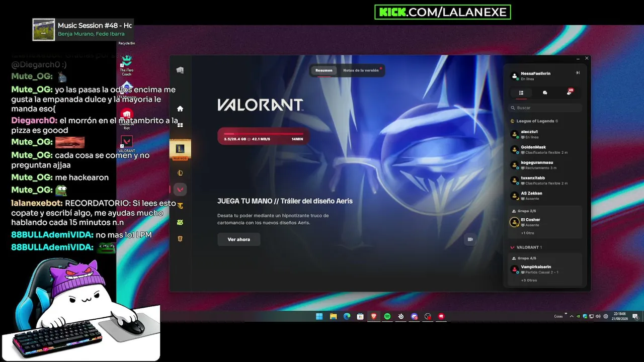Image resolution: width=644 pixels, height=362 pixels.
Task: Select friend alecztu1
Action: pos(545,134)
